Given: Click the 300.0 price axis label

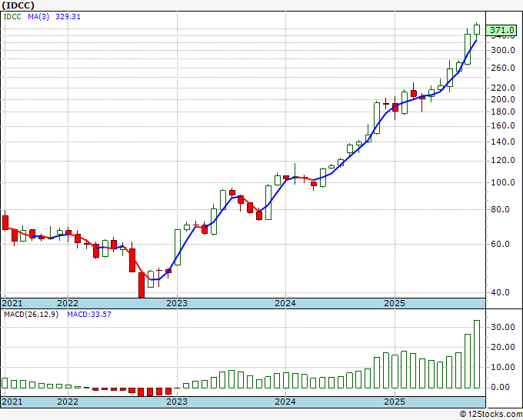Looking at the screenshot, I should coord(503,50).
